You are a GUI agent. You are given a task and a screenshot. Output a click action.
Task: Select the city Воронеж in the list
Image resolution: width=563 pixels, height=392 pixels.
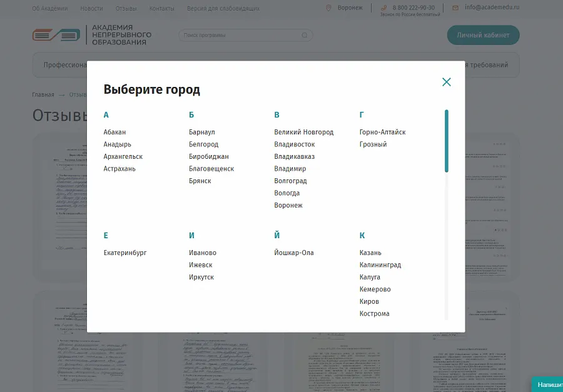(x=288, y=205)
